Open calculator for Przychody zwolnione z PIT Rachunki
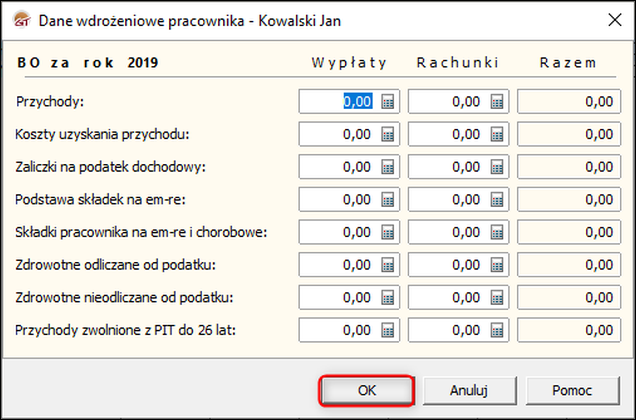 (x=497, y=330)
